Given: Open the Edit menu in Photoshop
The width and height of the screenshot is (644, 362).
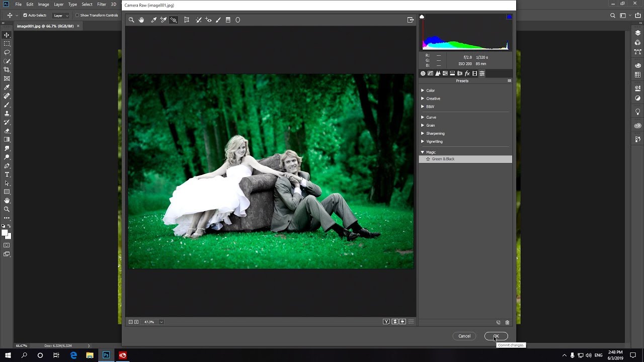Looking at the screenshot, I should pyautogui.click(x=30, y=5).
